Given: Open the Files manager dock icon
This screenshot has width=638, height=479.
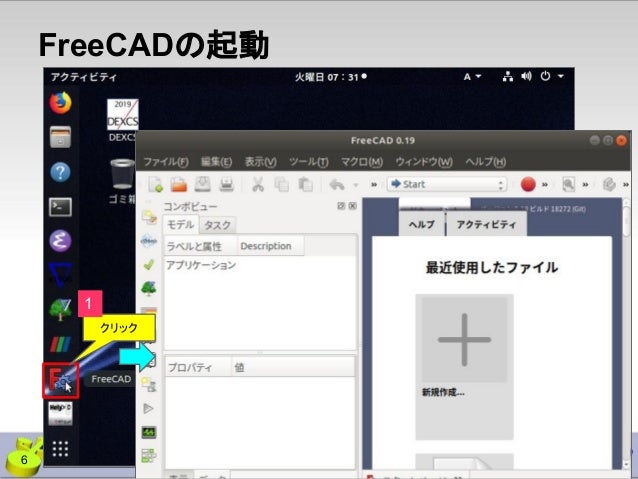Looking at the screenshot, I should [x=60, y=137].
